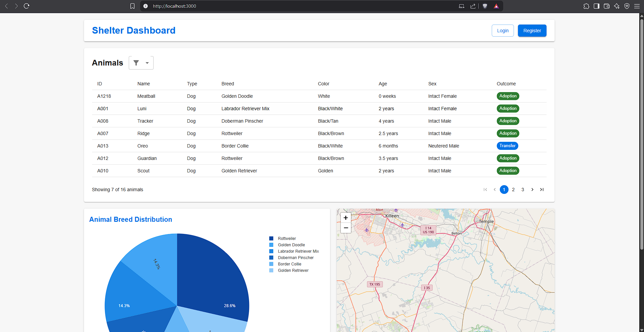Go to next page of animals
This screenshot has width=644, height=332.
(532, 190)
